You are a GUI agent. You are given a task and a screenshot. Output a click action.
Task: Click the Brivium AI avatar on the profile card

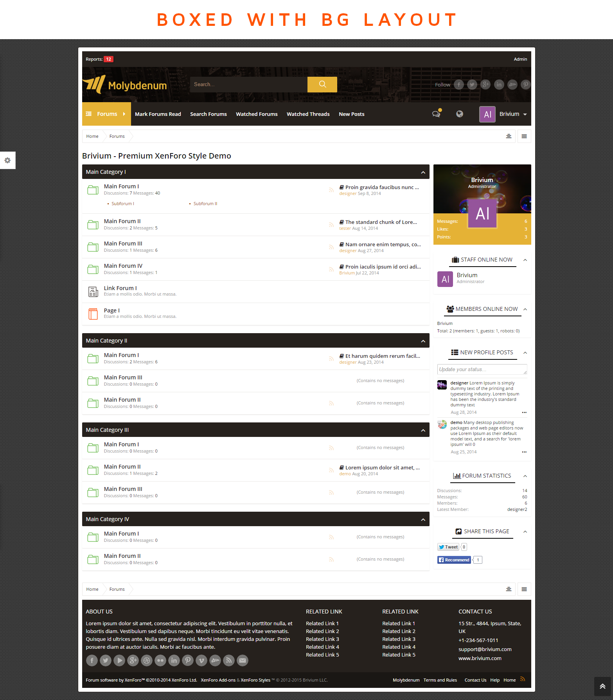[x=482, y=213]
